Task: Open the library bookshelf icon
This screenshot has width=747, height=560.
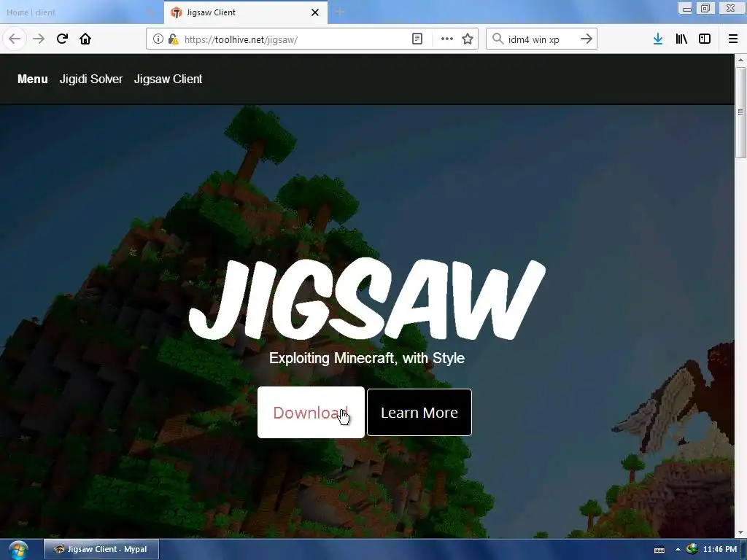Action: tap(681, 39)
